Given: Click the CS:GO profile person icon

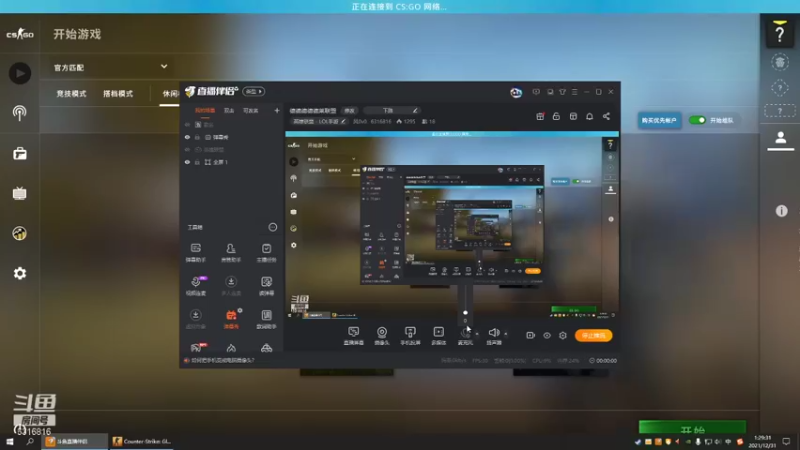Looking at the screenshot, I should (x=780, y=138).
